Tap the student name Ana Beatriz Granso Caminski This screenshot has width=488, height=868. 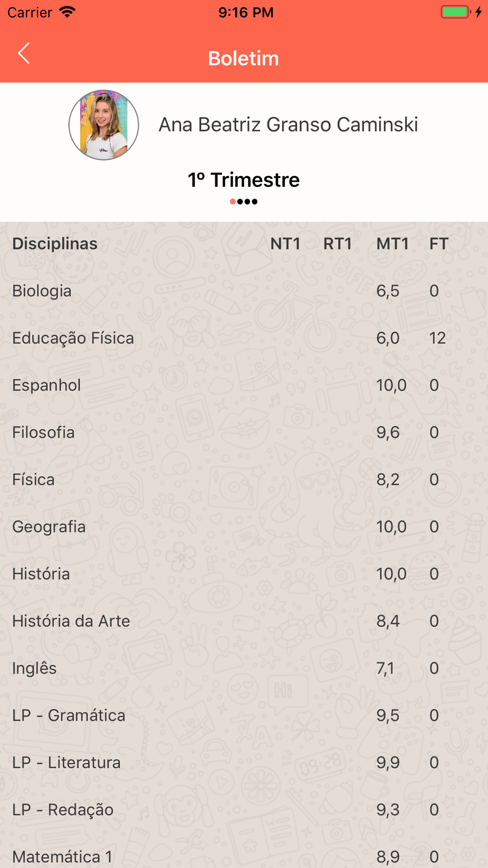(288, 125)
